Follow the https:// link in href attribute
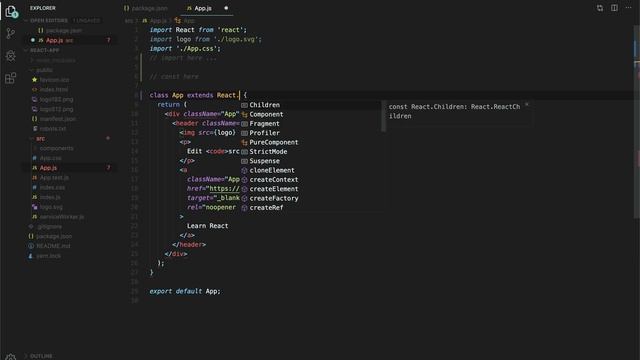This screenshot has height=360, width=640. [x=224, y=189]
